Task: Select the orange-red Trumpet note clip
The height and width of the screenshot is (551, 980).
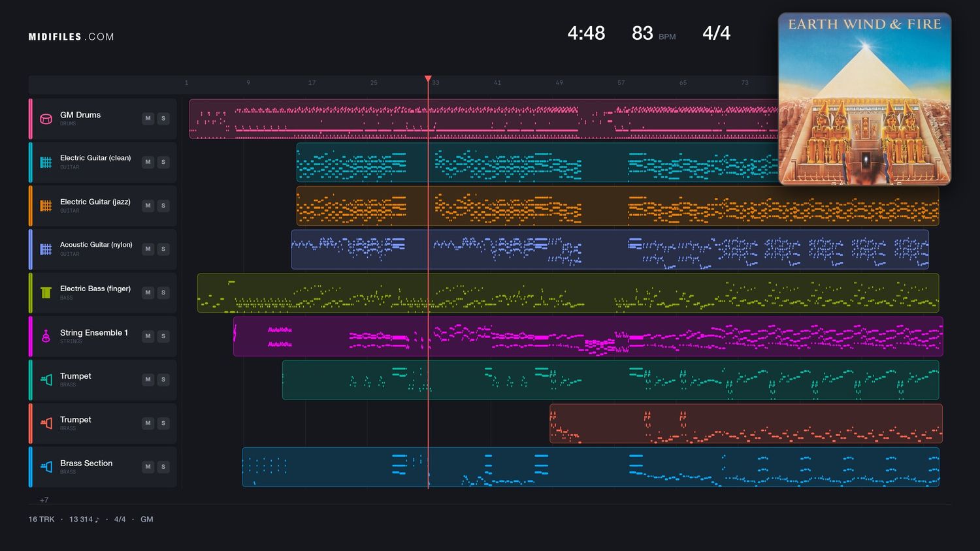Action: click(x=745, y=423)
